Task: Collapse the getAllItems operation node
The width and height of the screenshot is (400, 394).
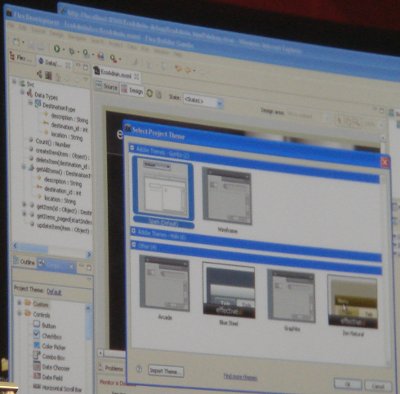Action: 24,166
